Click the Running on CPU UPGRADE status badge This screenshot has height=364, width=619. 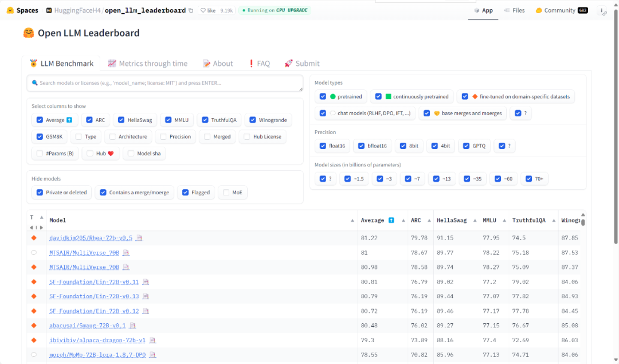point(275,11)
